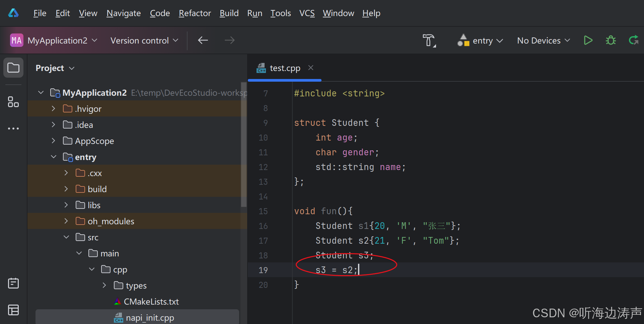Open the Navigate menu

pyautogui.click(x=124, y=13)
